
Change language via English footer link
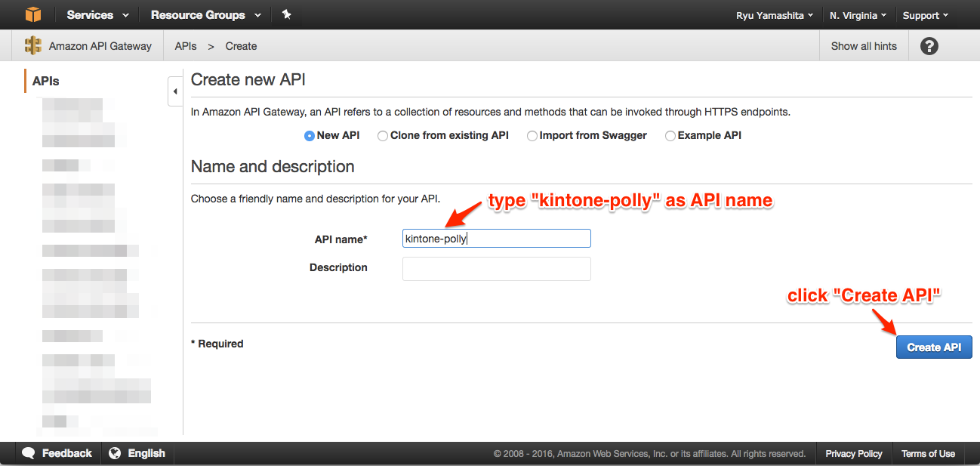coord(146,453)
